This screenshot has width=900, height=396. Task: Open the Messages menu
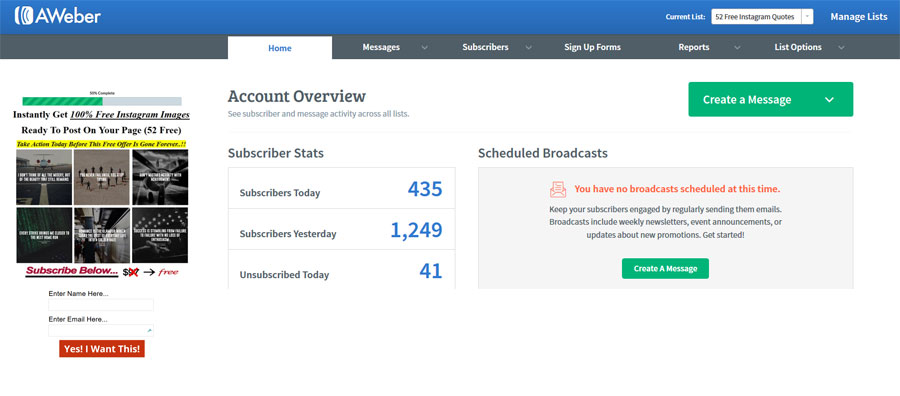click(x=381, y=47)
